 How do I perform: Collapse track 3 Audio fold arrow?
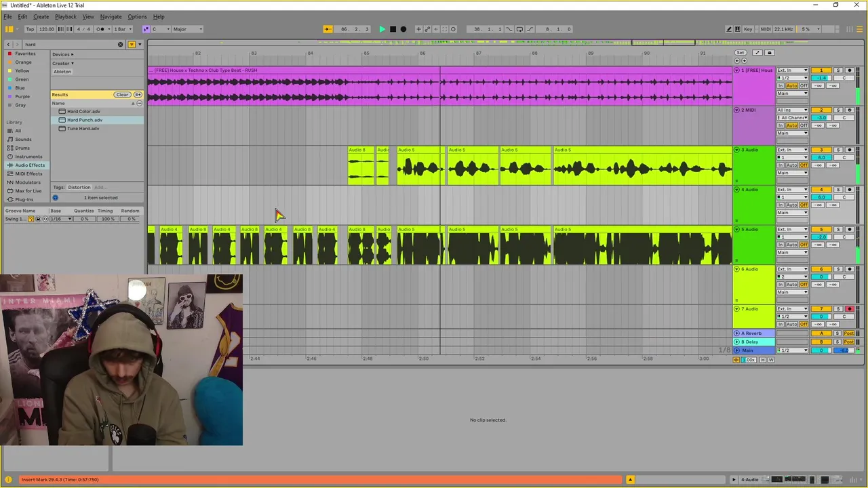click(x=737, y=150)
